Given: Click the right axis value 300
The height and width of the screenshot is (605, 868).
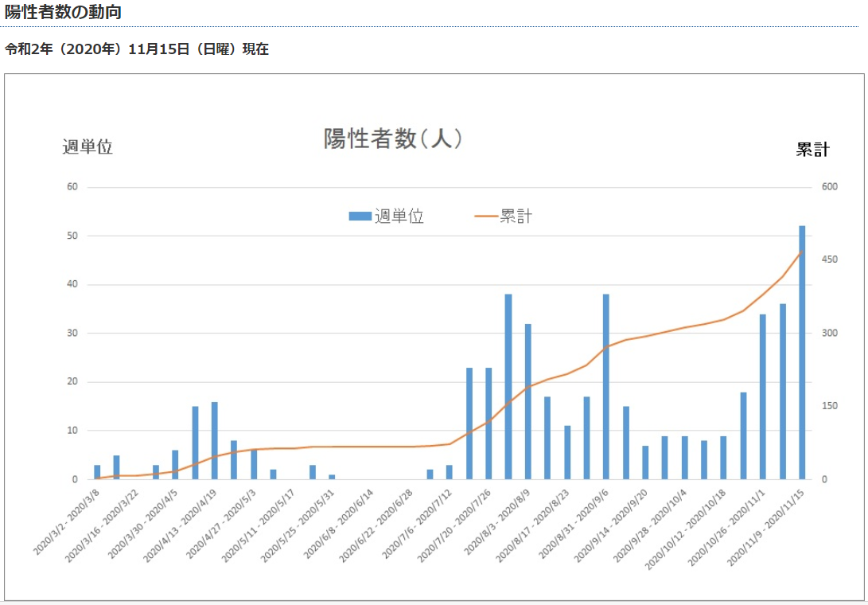Looking at the screenshot, I should (x=829, y=333).
